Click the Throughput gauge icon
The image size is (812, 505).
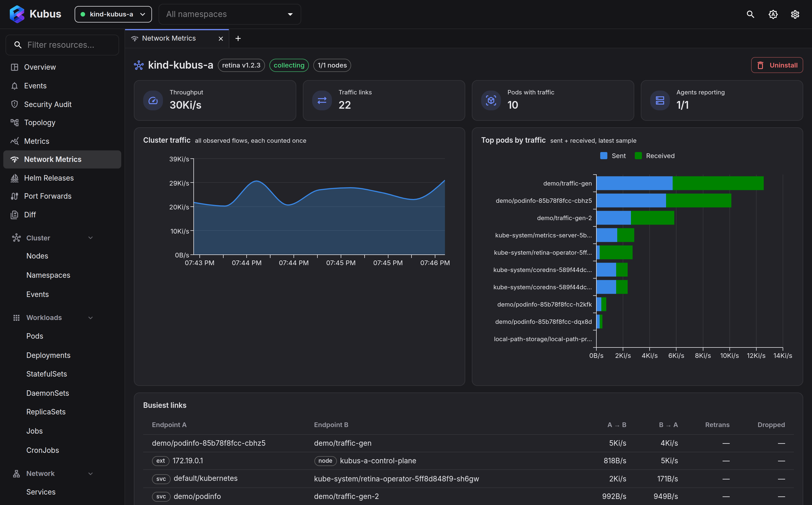(x=153, y=100)
